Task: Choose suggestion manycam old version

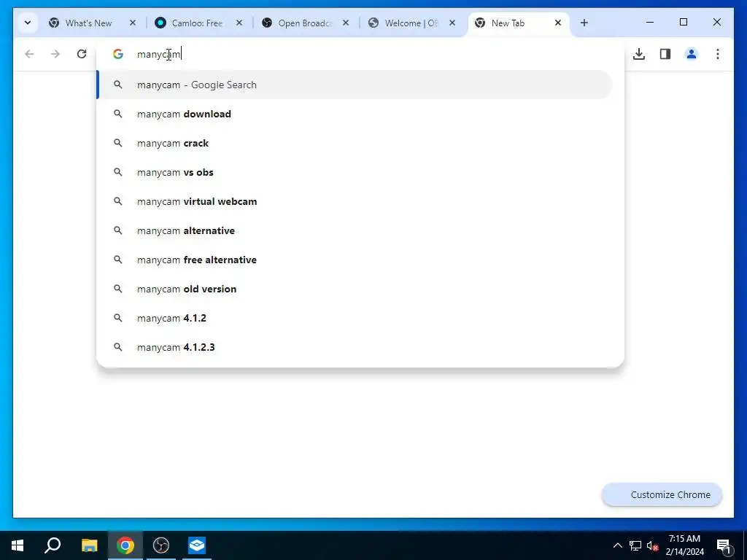Action: 355,289
